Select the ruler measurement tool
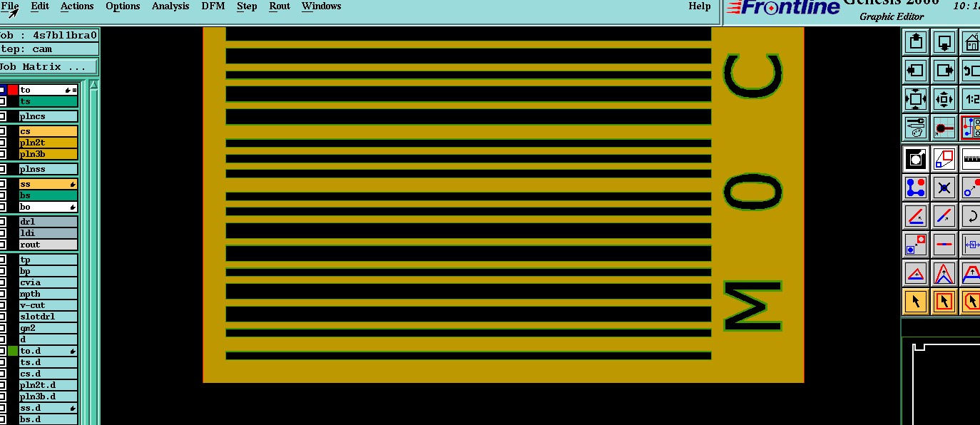 pos(971,158)
